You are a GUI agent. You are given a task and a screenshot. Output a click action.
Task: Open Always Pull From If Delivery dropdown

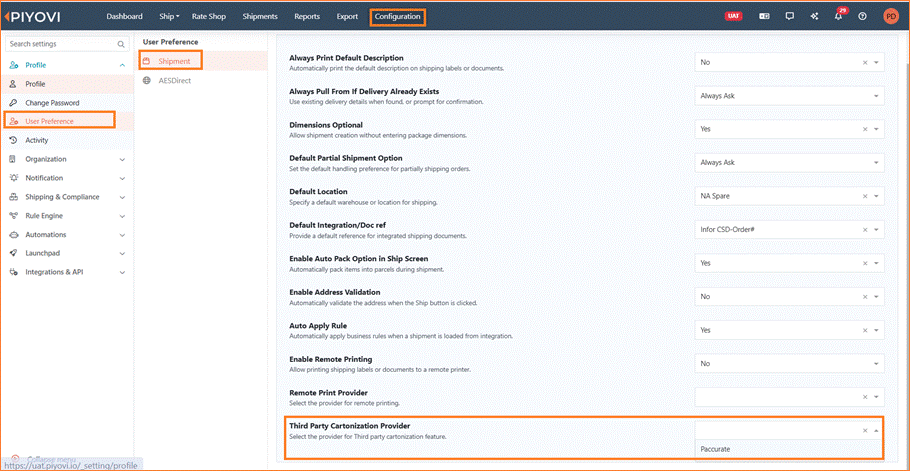(x=876, y=96)
